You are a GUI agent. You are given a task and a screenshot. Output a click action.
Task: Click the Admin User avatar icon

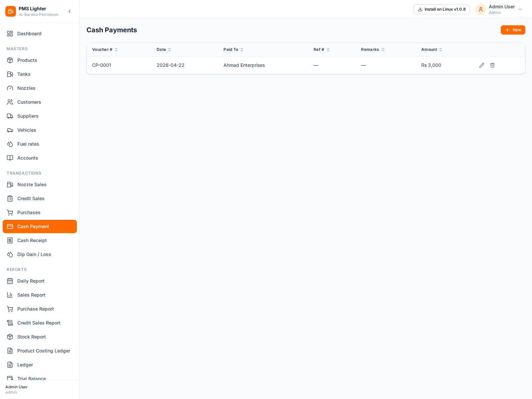coord(481,9)
